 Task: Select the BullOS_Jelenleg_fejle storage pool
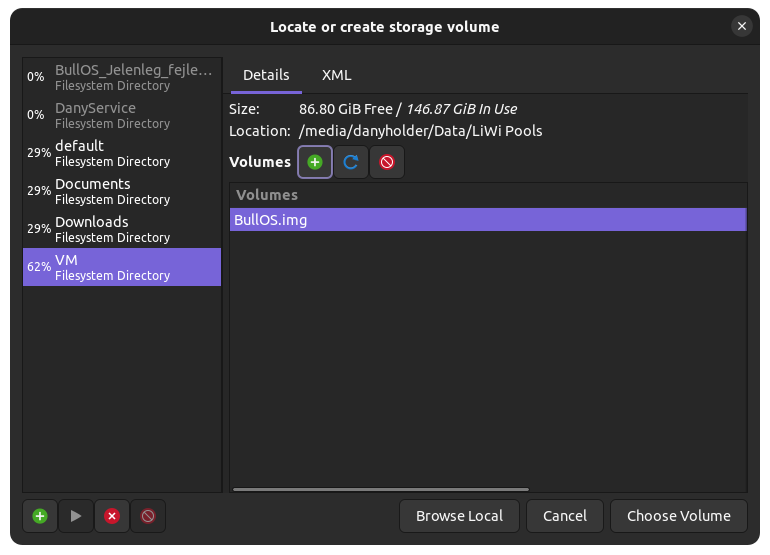pyautogui.click(x=122, y=77)
